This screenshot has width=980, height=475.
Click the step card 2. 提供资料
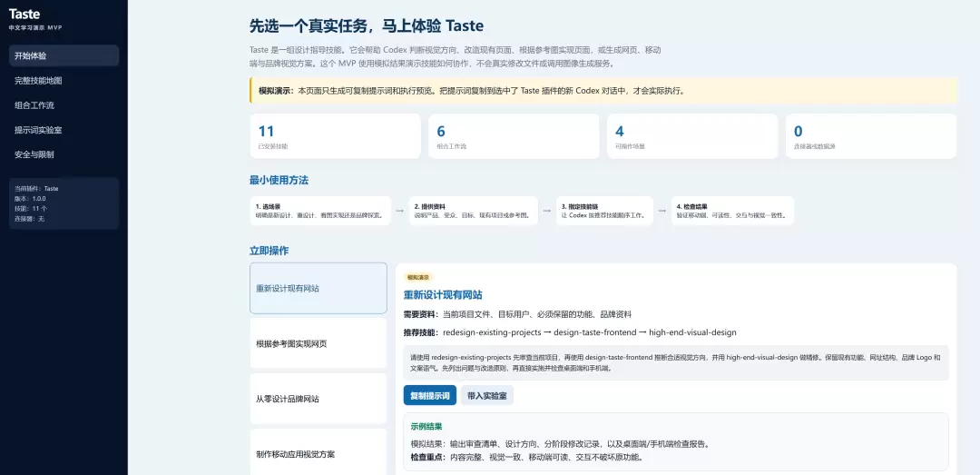click(473, 211)
